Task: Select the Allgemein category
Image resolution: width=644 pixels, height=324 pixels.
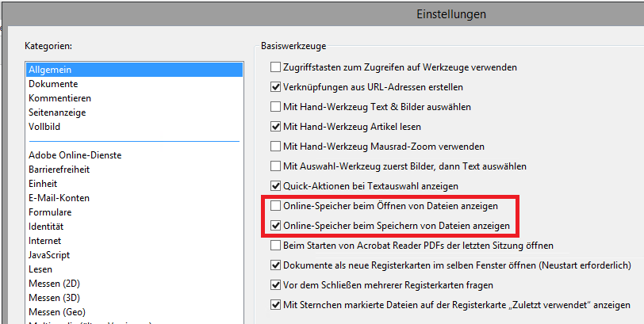Action: (x=50, y=70)
